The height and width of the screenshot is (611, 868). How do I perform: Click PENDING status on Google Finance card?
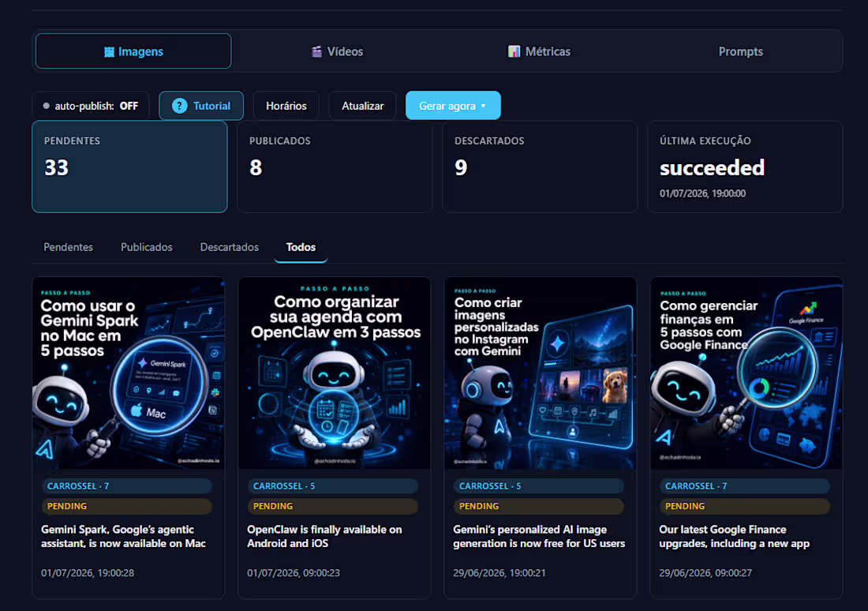tap(745, 506)
